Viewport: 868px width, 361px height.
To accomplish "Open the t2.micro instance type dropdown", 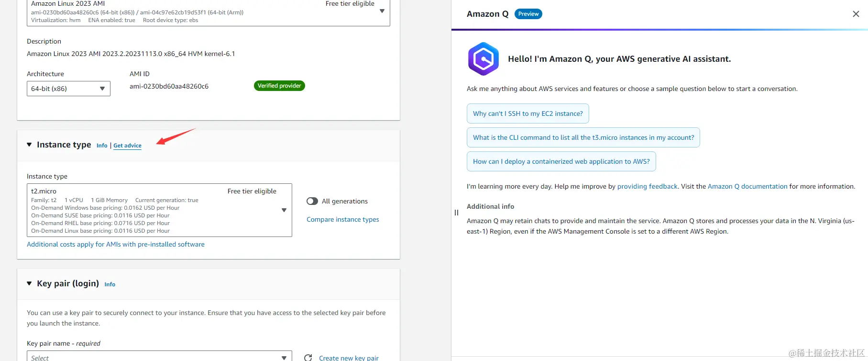I will (x=159, y=210).
